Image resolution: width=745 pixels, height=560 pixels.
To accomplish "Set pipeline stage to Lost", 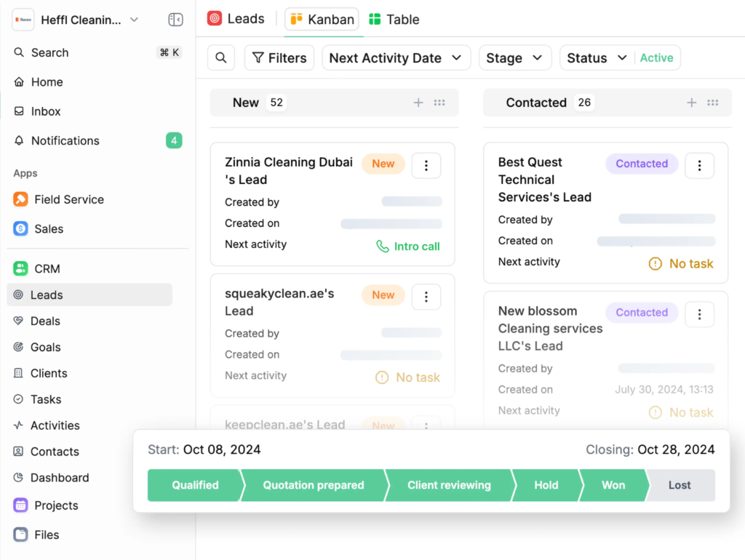I will (x=680, y=485).
